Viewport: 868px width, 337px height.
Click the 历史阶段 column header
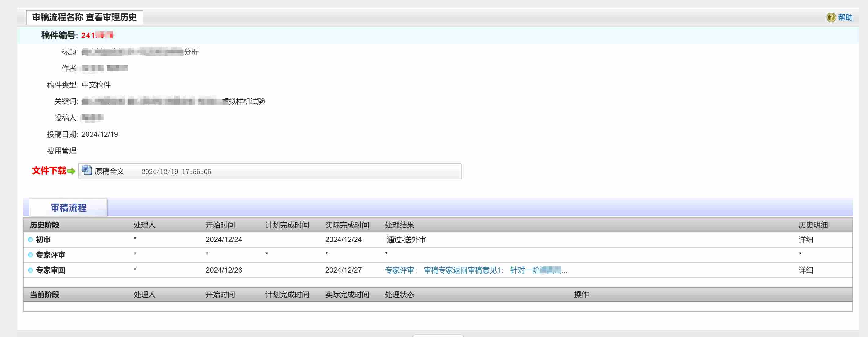pos(45,225)
